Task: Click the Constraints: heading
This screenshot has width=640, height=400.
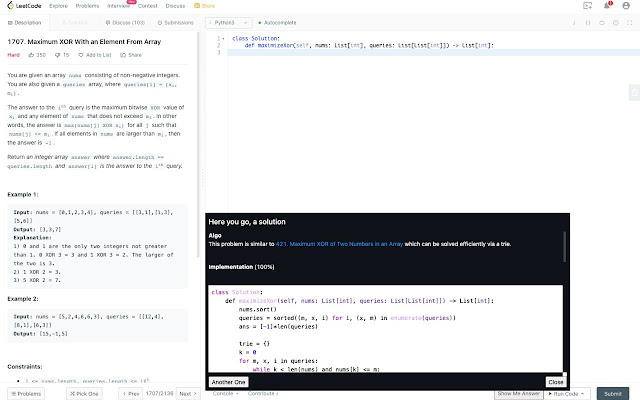Action: coord(25,367)
